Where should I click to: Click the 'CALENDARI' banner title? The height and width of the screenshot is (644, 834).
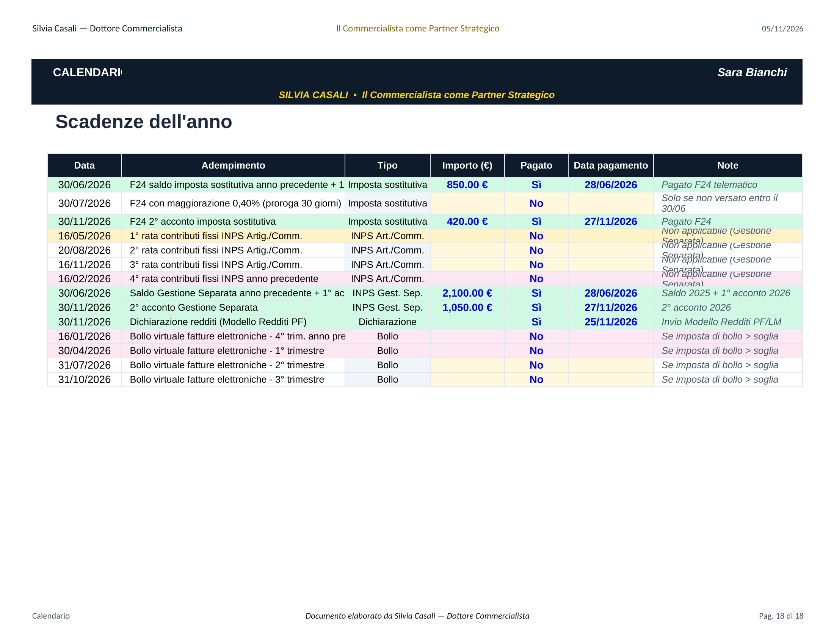pyautogui.click(x=88, y=72)
